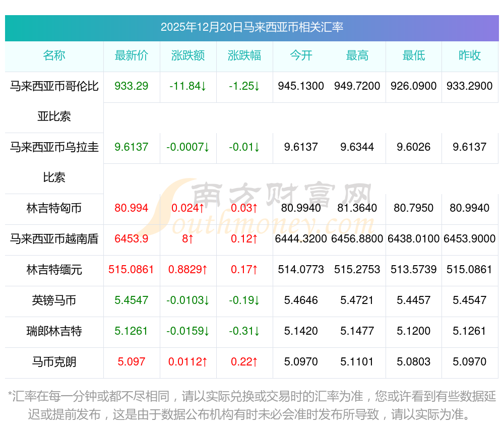Click the table title 2025年12月20日马来西亚币相关汇率

[252, 27]
